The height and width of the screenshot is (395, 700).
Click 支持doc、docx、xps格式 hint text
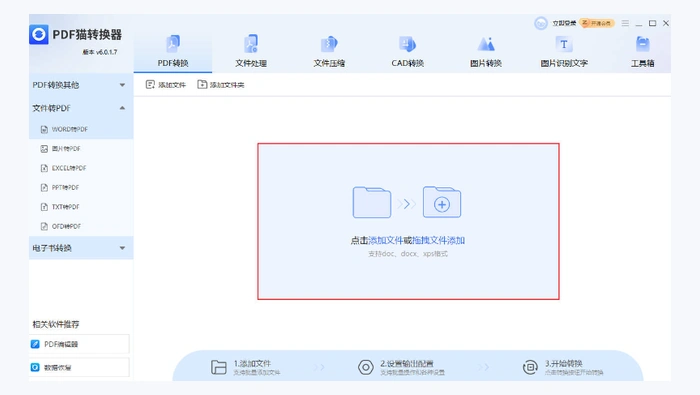[408, 254]
